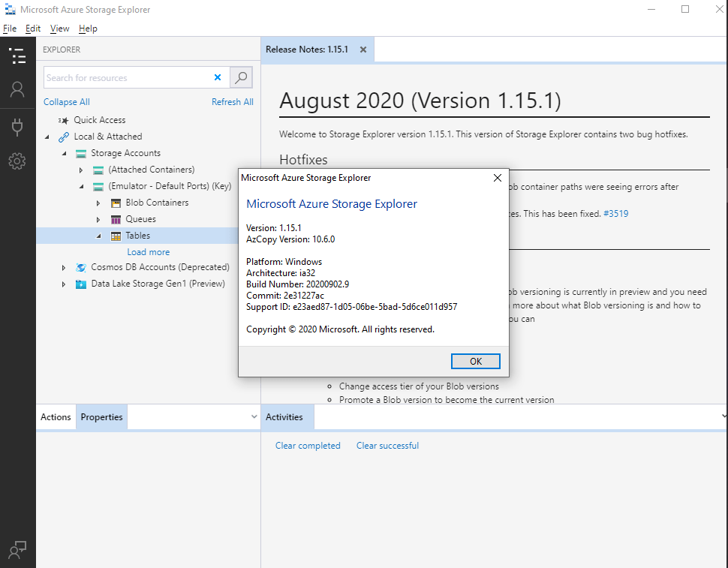
Task: Click the Queues icon
Action: [116, 220]
